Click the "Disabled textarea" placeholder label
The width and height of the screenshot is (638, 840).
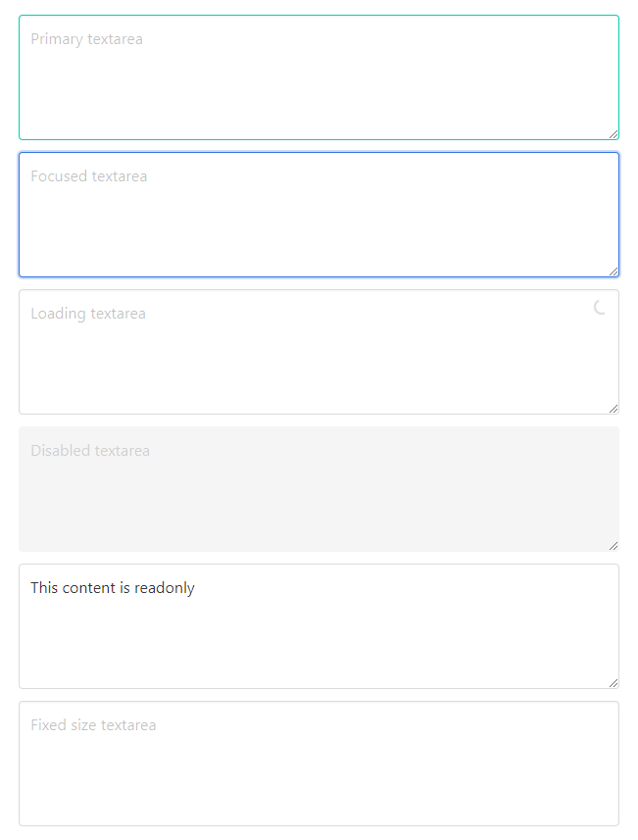point(90,451)
